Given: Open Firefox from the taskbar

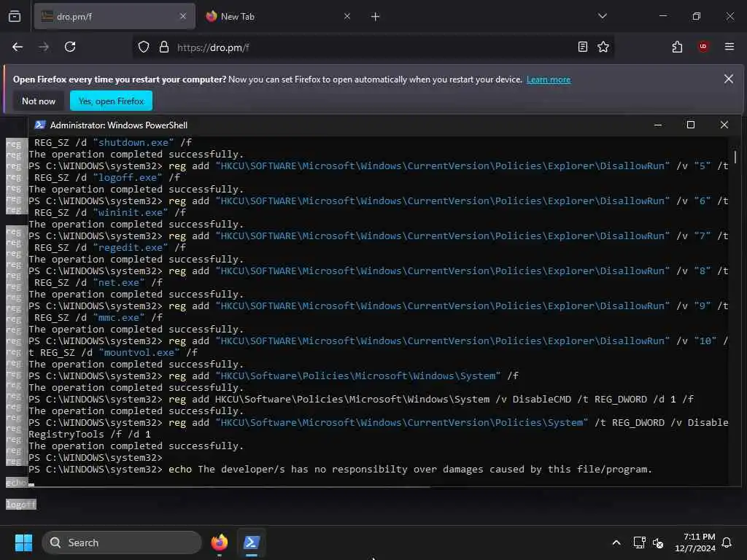Looking at the screenshot, I should tap(219, 542).
